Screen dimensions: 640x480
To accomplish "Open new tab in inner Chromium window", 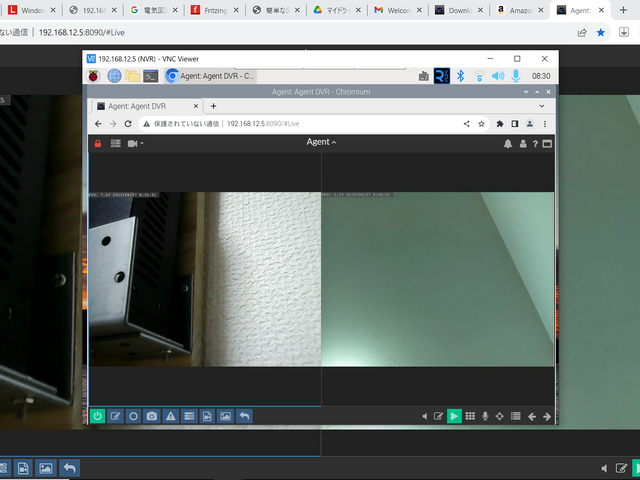I will point(213,106).
